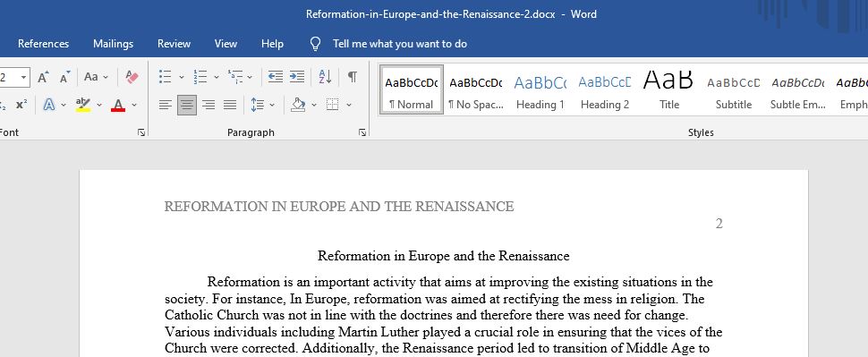Click line and paragraph spacing icon

coord(258,105)
